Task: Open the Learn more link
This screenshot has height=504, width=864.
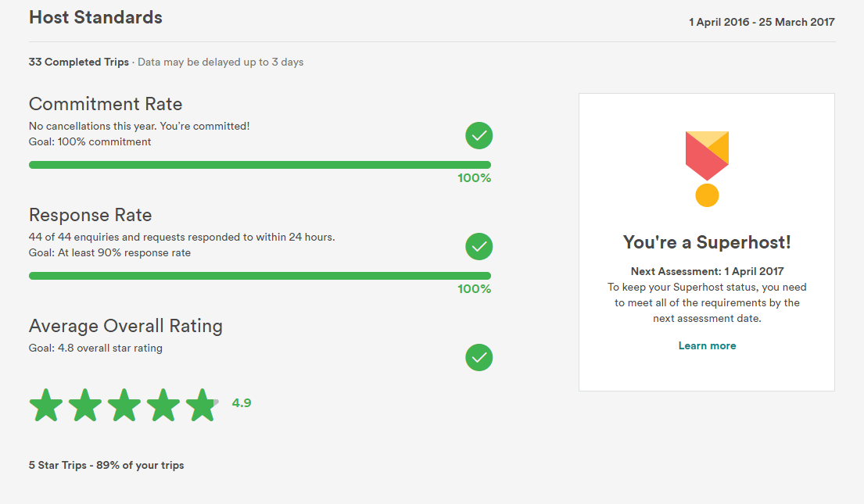Action: click(x=707, y=345)
